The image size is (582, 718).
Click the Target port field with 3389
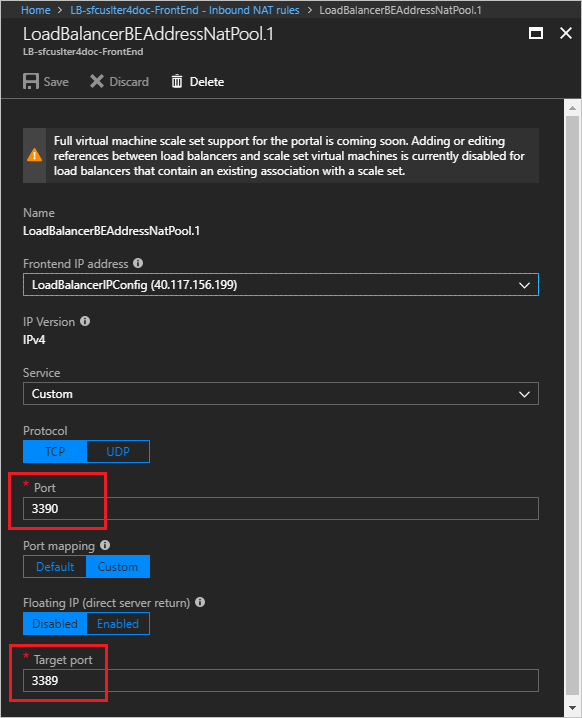(x=281, y=680)
